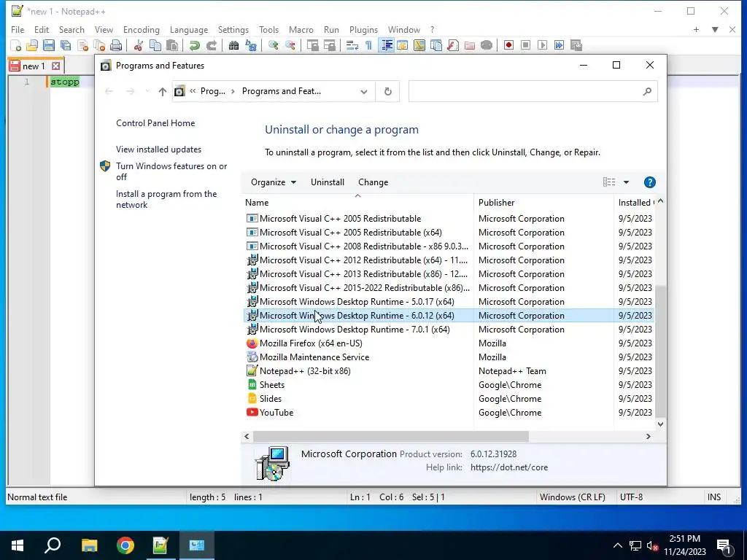Screen dimensions: 747x560
Task: Open the Organize dropdown in Programs and Features
Action: 274,182
